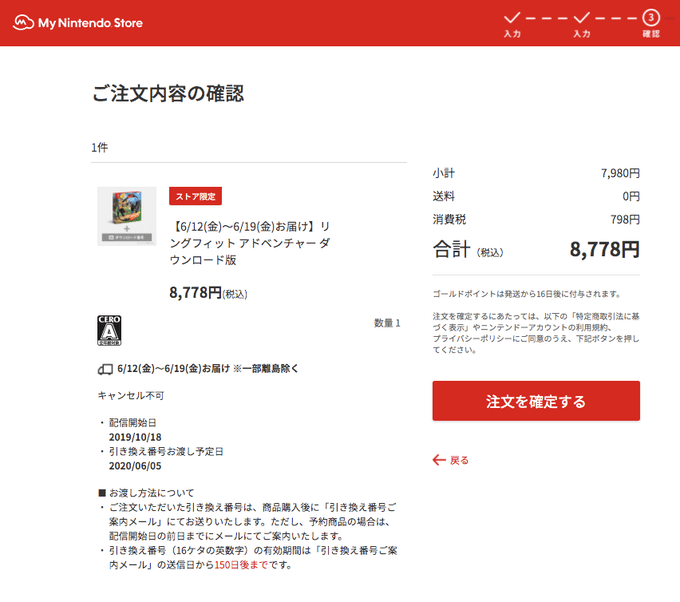Click the delivery truck icon
Image resolution: width=680 pixels, height=602 pixels.
pos(105,369)
